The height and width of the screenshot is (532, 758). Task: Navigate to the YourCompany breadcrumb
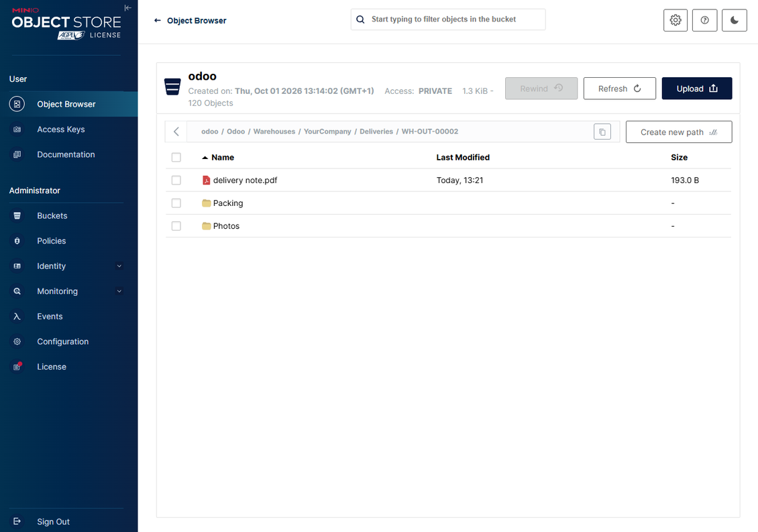coord(327,131)
